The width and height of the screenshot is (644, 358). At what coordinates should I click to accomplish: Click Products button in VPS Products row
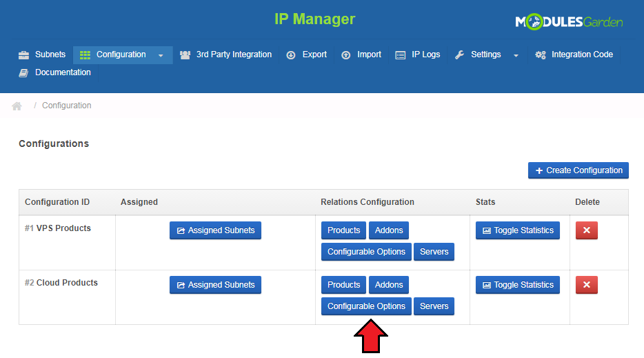(343, 230)
